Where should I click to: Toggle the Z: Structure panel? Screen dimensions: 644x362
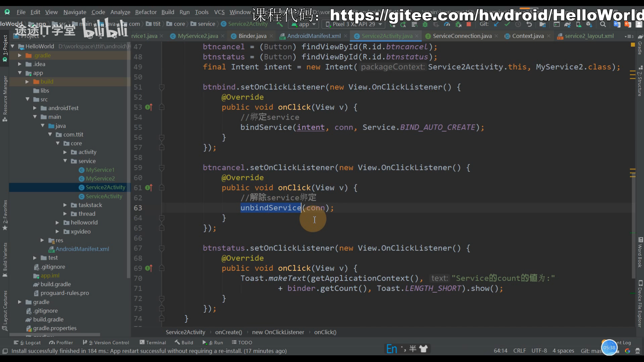(640, 81)
